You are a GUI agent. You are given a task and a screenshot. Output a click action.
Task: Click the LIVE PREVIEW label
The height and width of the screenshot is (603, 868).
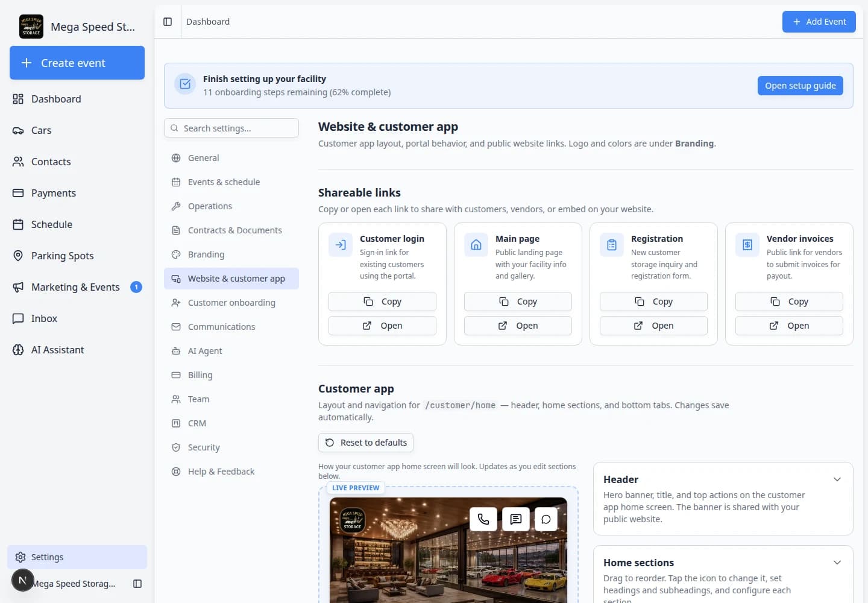pyautogui.click(x=356, y=488)
